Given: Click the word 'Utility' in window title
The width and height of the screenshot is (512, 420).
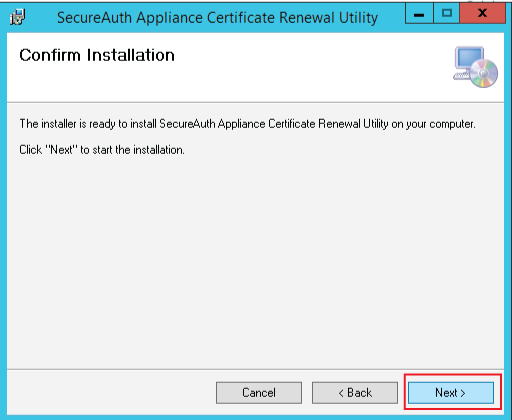Looking at the screenshot, I should pos(359,18).
